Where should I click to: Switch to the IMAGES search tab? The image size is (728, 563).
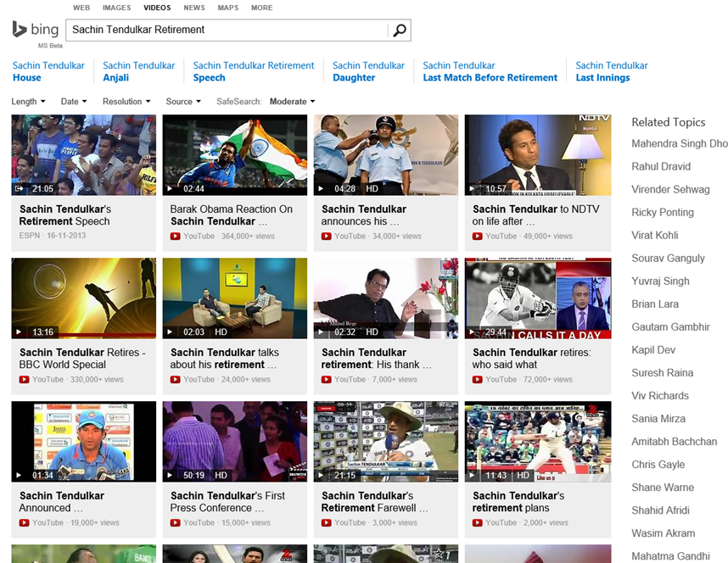pos(116,8)
